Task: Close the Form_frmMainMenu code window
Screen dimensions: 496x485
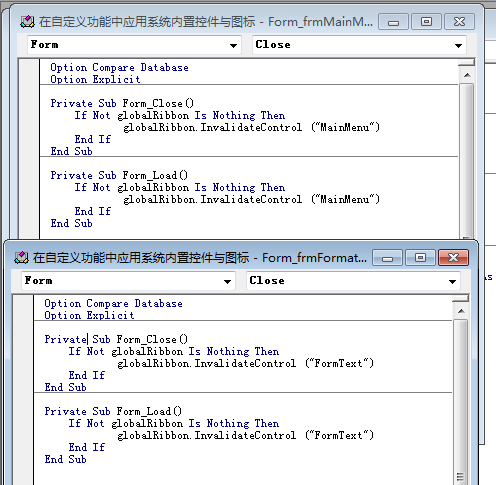Action: (459, 22)
